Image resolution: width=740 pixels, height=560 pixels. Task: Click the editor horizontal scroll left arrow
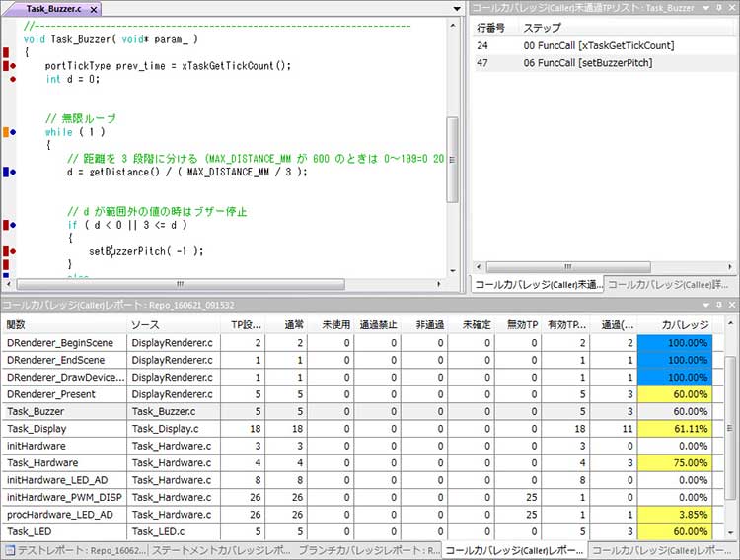tap(9, 284)
